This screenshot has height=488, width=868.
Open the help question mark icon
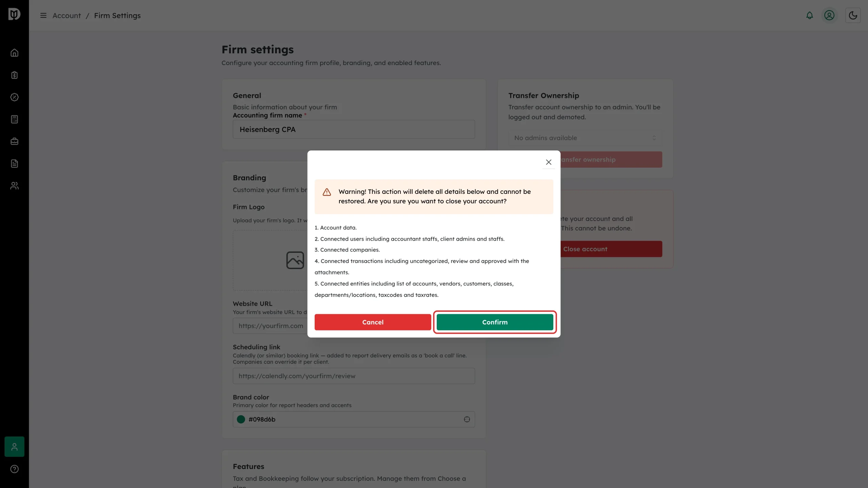14,469
